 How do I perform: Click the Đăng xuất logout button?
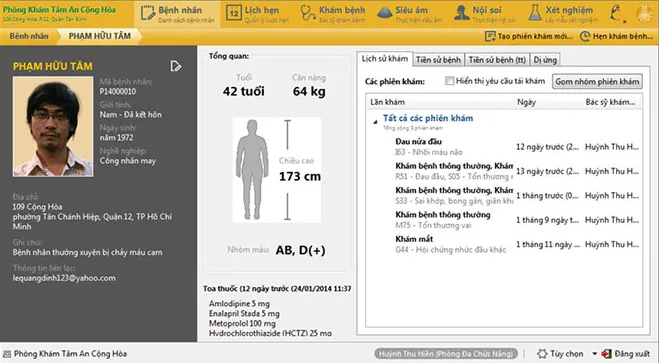[x=627, y=354]
